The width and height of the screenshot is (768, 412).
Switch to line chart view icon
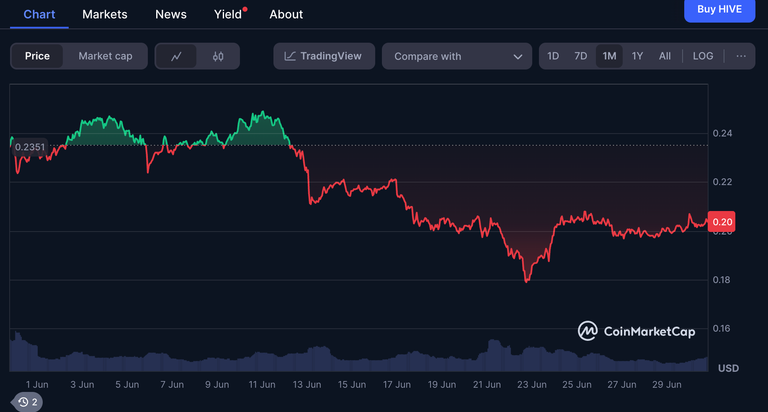[x=176, y=56]
